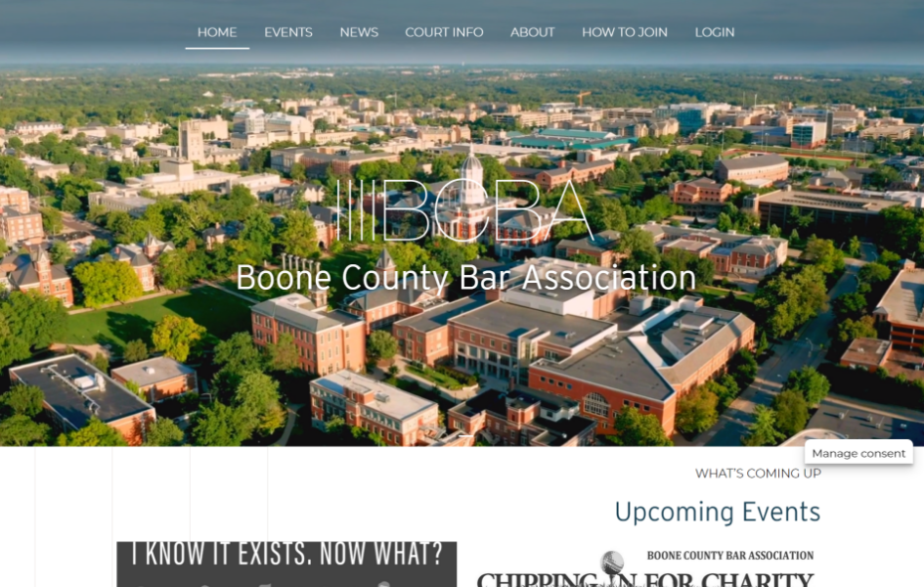Viewport: 924px width, 587px height.
Task: Click the Upcoming Events heading
Action: (x=717, y=512)
